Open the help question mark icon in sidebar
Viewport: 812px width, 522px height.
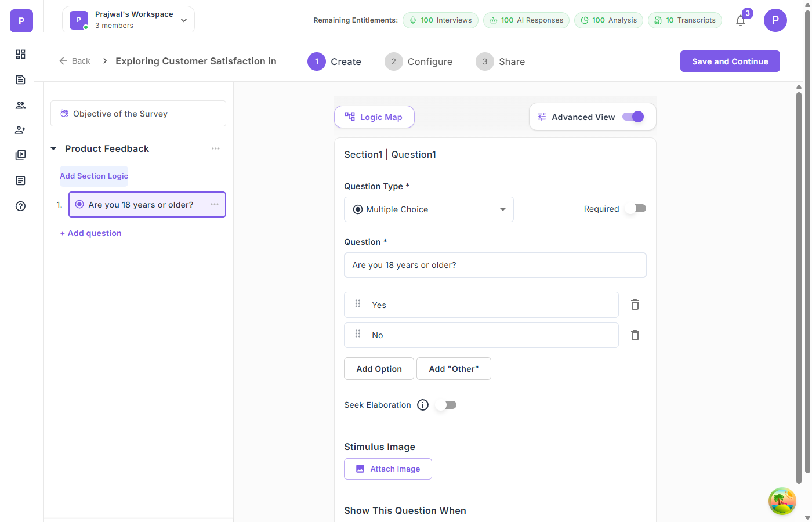click(x=20, y=206)
